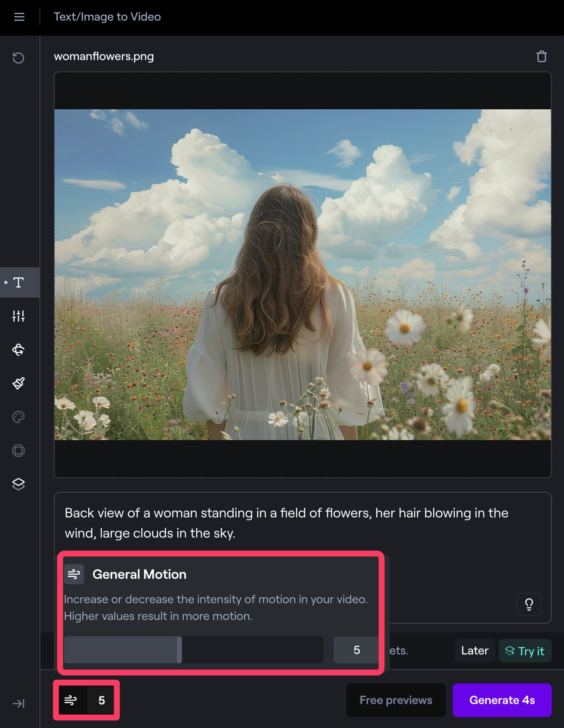564x728 pixels.
Task: Toggle the General Motion popup button
Action: (71, 700)
